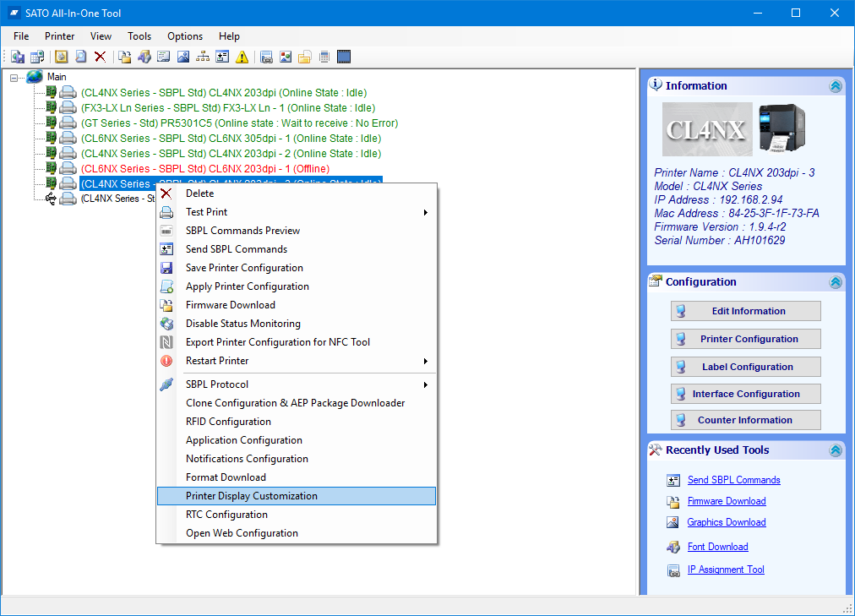Click the terminal screen toolbar icon
This screenshot has width=855, height=616.
[x=164, y=57]
